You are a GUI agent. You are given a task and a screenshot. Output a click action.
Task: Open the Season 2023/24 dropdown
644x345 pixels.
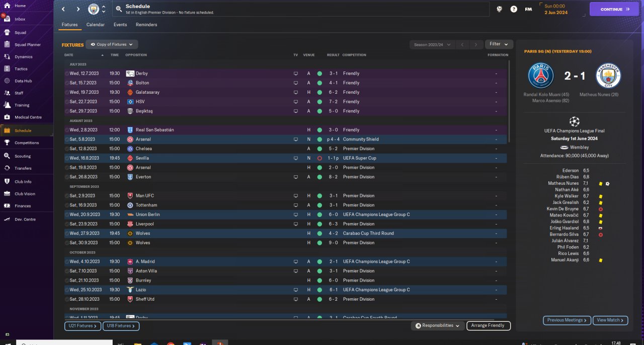click(432, 45)
